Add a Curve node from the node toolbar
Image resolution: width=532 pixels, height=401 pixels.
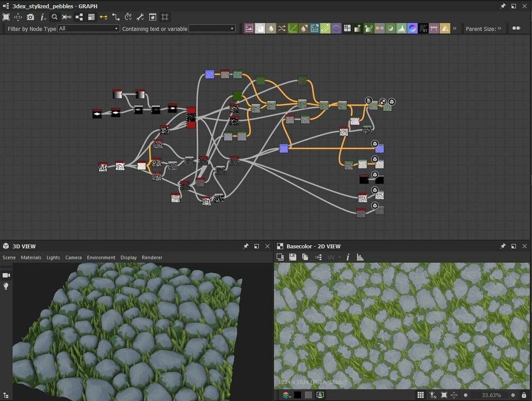point(293,29)
